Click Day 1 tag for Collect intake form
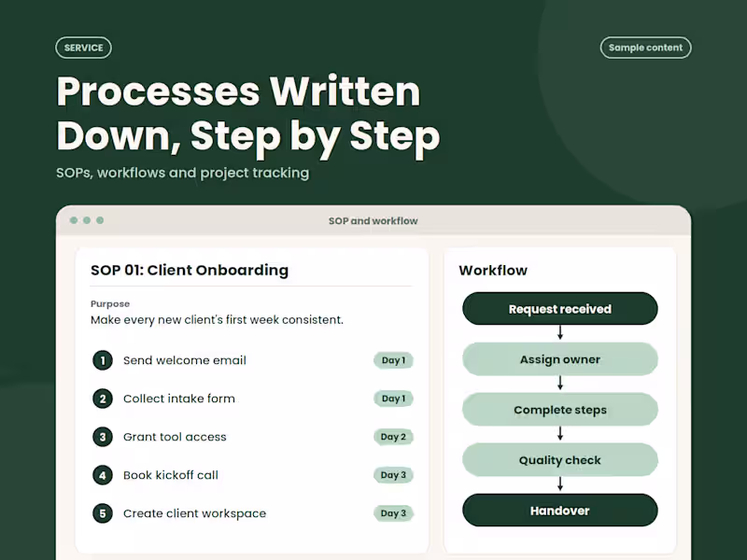This screenshot has height=560, width=747. (x=393, y=399)
